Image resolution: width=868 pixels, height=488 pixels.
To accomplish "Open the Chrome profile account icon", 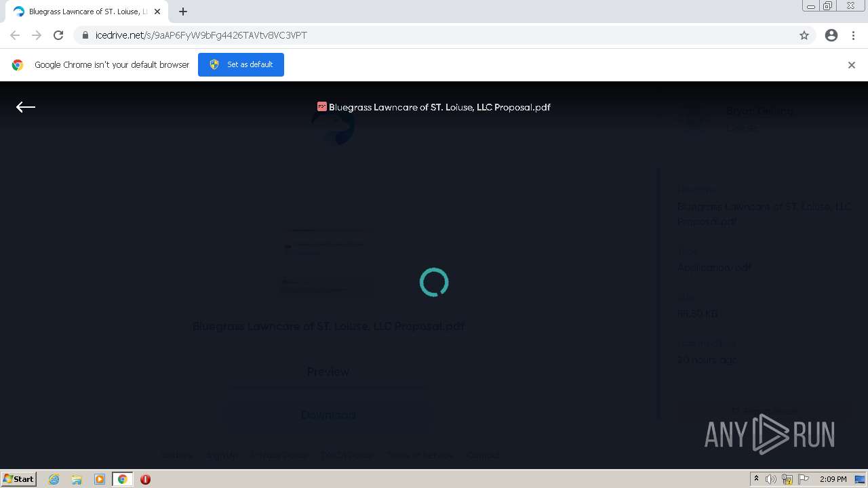I will pos(831,35).
